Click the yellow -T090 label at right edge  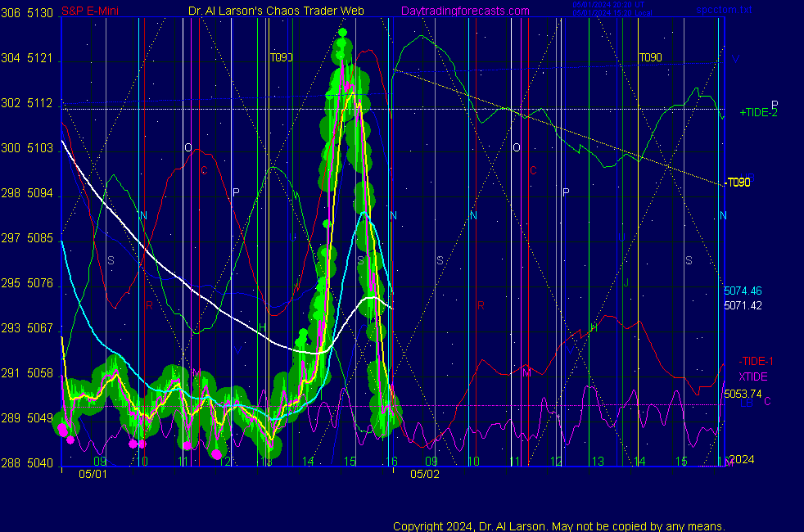pyautogui.click(x=738, y=183)
